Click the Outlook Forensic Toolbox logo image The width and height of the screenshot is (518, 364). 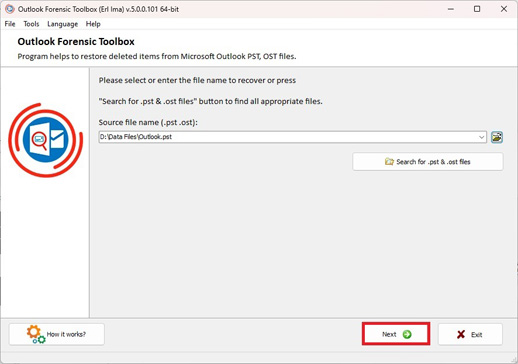click(x=46, y=140)
